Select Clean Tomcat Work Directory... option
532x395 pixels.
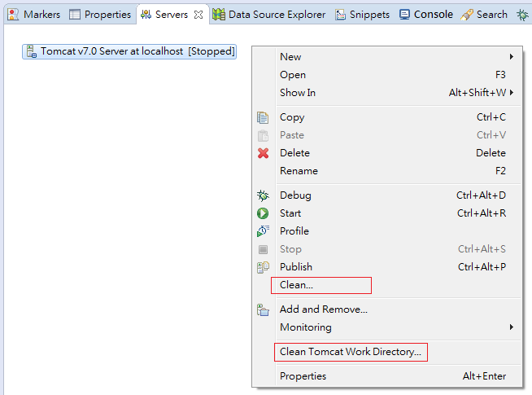pos(351,352)
